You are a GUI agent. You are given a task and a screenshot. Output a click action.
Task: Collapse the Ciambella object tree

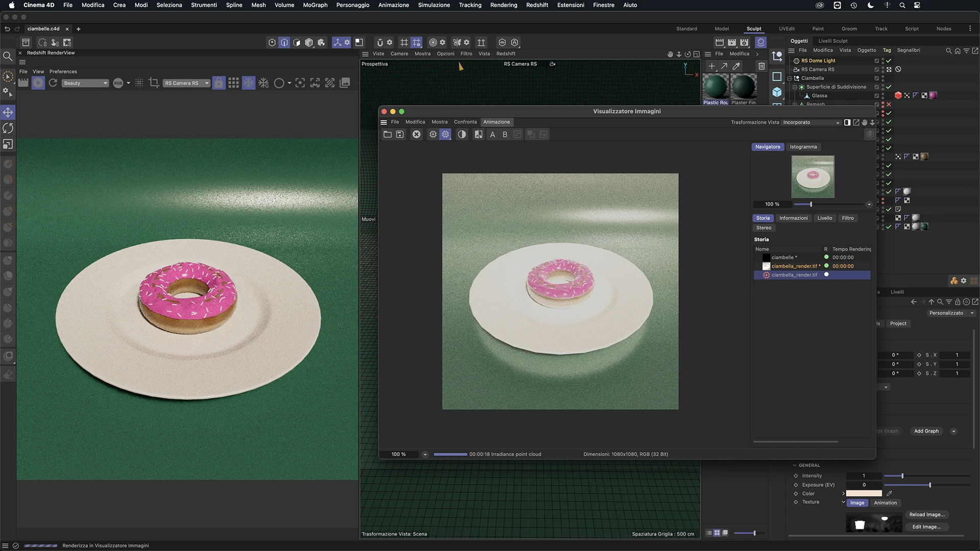click(x=790, y=78)
